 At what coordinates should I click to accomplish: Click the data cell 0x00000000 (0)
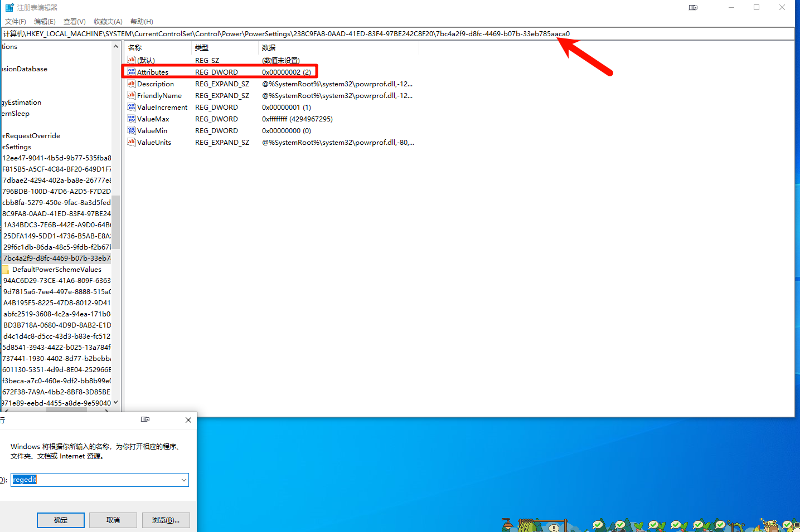click(x=287, y=130)
